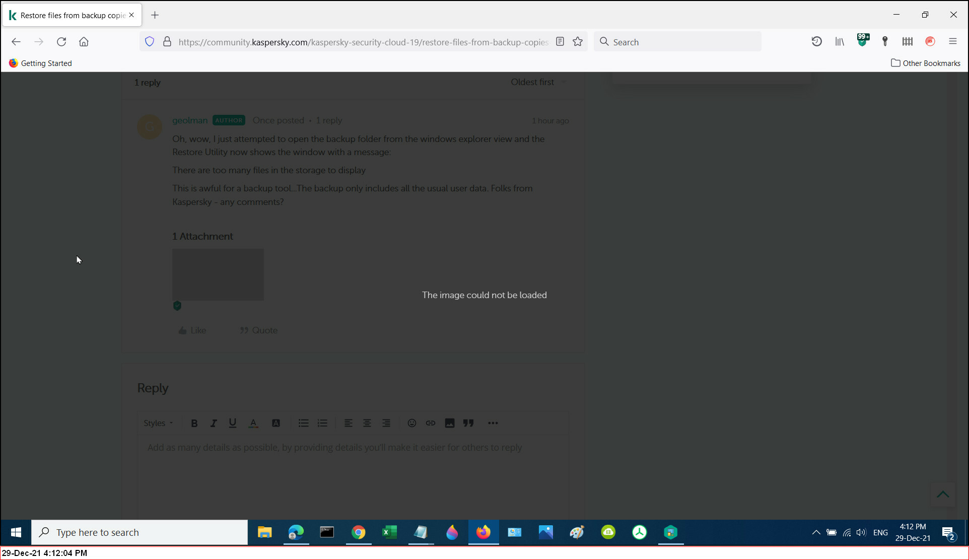Open the Windows Start menu
The width and height of the screenshot is (969, 560).
click(16, 532)
